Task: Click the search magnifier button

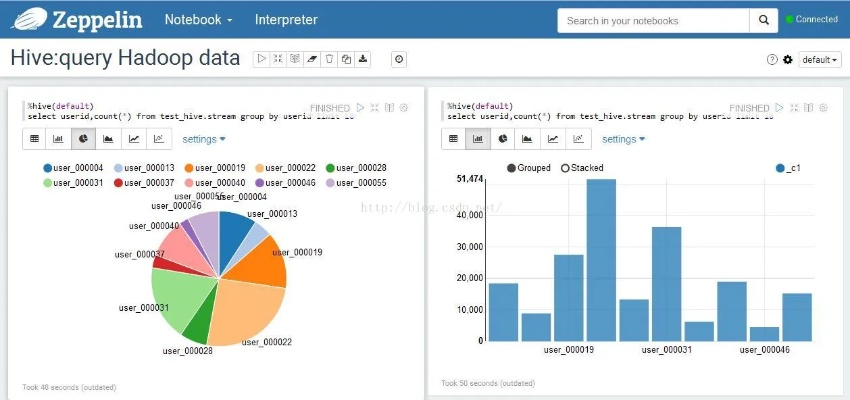Action: (x=763, y=20)
